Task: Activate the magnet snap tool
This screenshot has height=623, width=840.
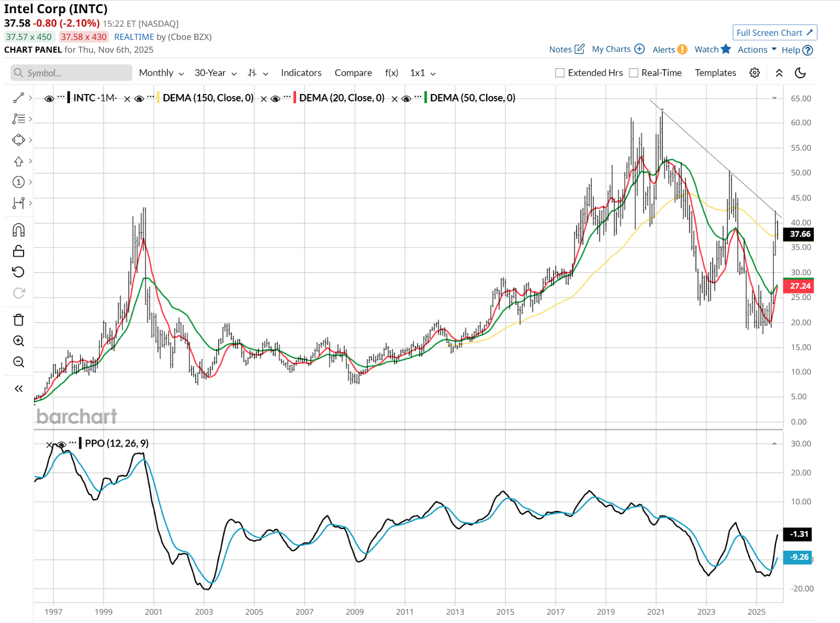Action: pos(18,230)
